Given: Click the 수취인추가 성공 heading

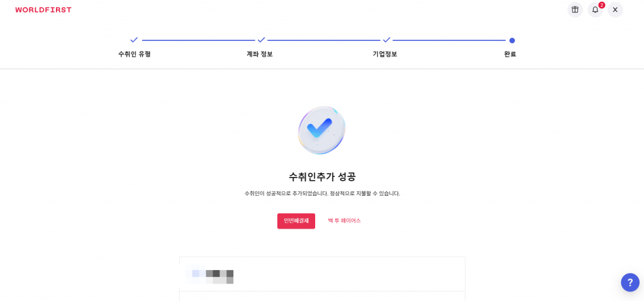Looking at the screenshot, I should tap(322, 177).
